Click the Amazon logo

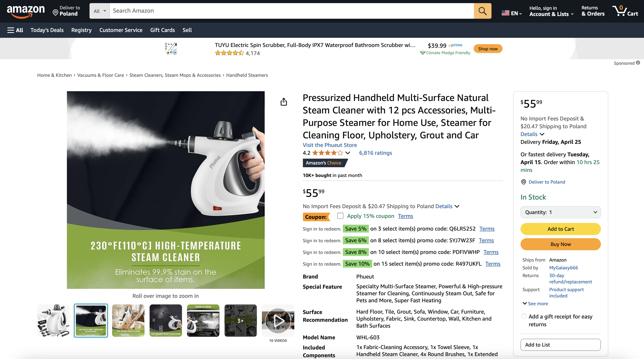coord(26,11)
